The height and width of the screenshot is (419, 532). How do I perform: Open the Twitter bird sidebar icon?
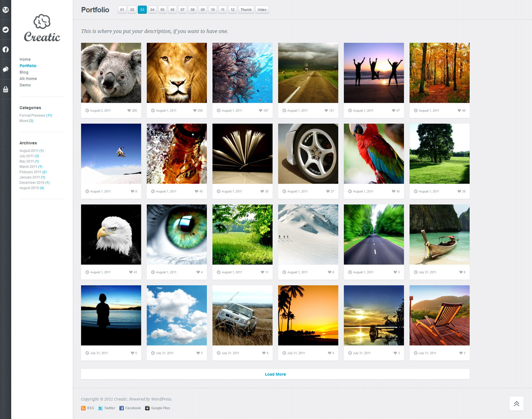[5, 30]
